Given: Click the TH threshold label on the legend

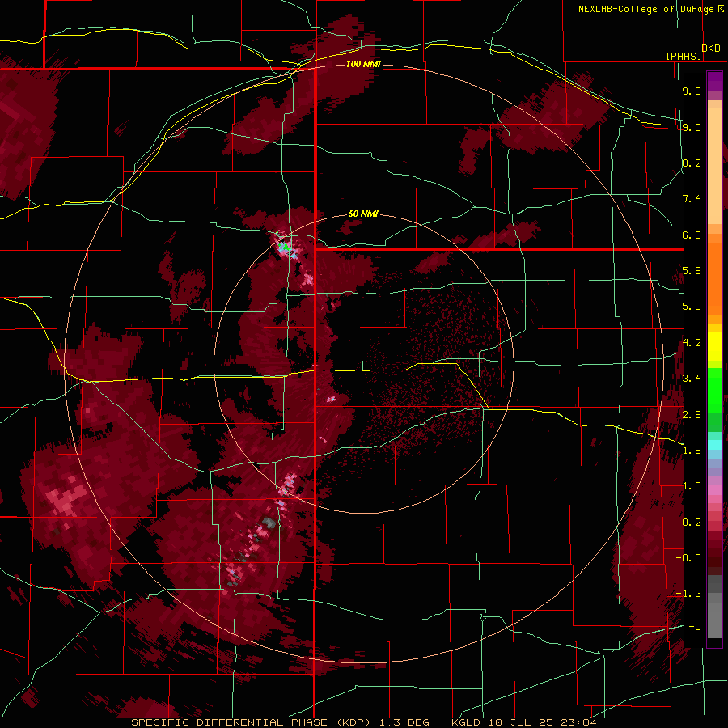Looking at the screenshot, I should coord(695,630).
